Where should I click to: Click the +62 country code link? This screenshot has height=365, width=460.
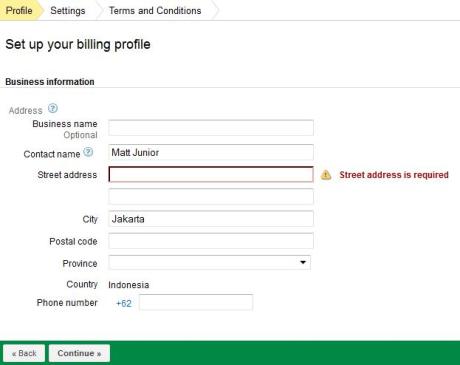point(124,303)
